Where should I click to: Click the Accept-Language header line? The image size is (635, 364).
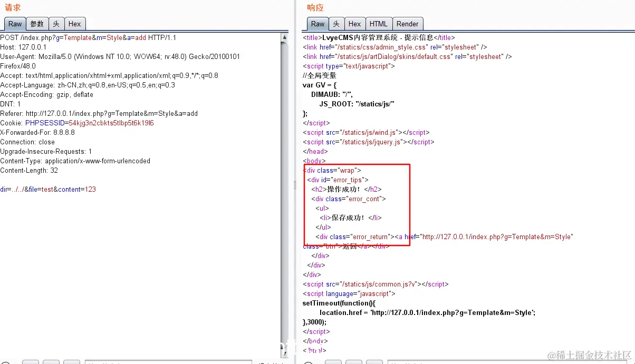(x=88, y=85)
